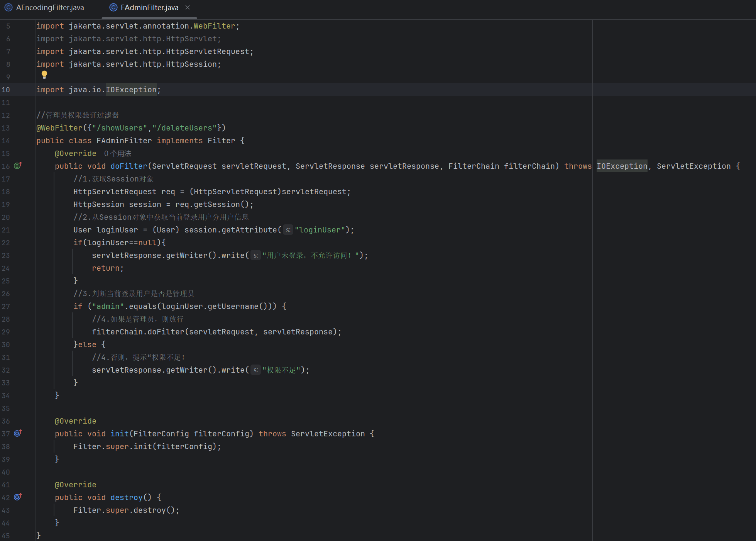
Task: Click the class icon on the FAdminFilter.java tab
Action: pos(113,7)
